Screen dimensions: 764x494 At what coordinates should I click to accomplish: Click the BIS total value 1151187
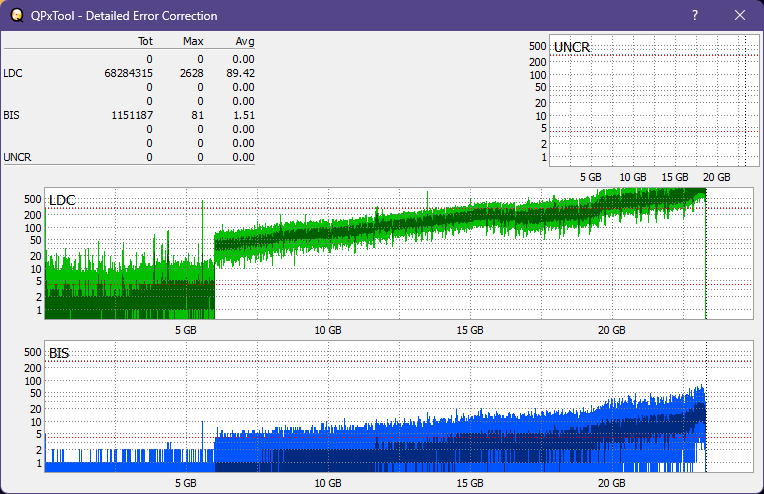pos(131,115)
